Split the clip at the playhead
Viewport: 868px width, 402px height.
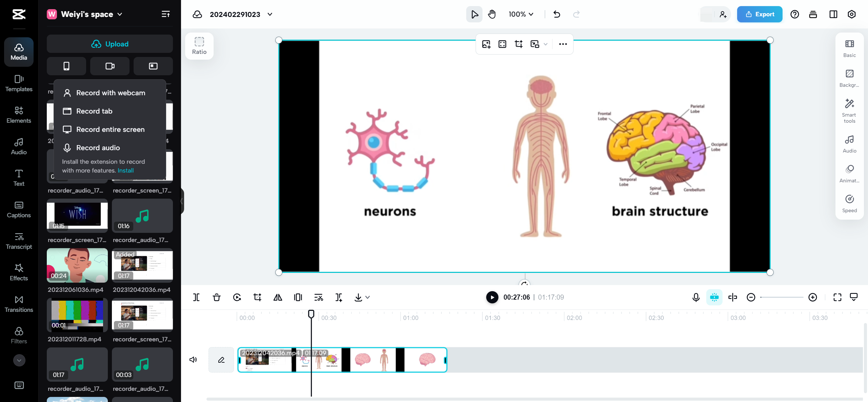tap(196, 297)
